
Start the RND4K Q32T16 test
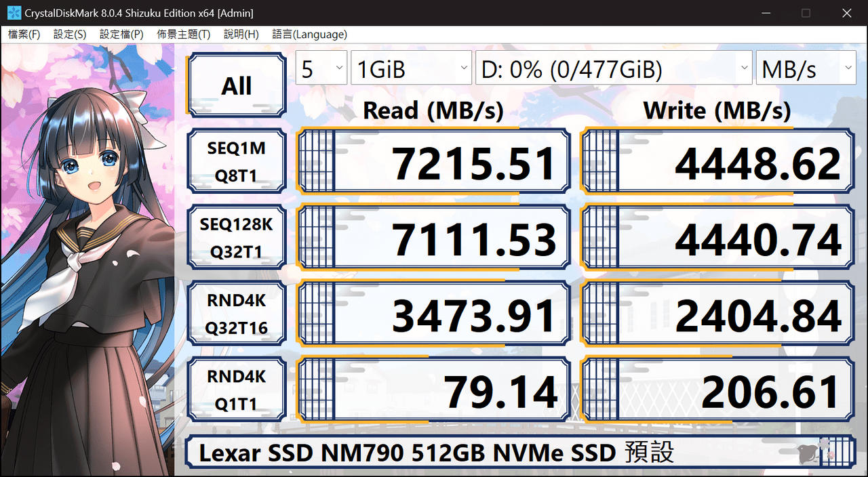237,313
